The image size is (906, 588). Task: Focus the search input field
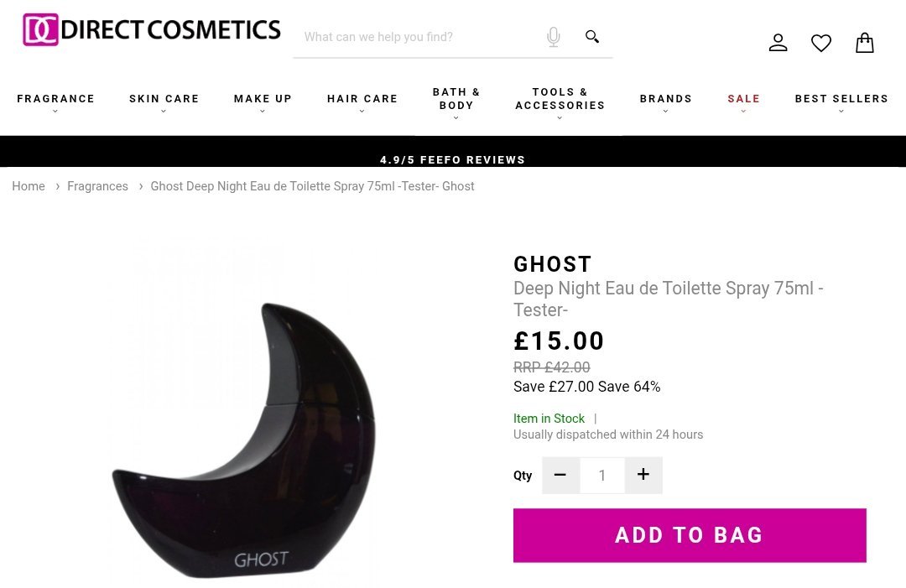point(419,37)
